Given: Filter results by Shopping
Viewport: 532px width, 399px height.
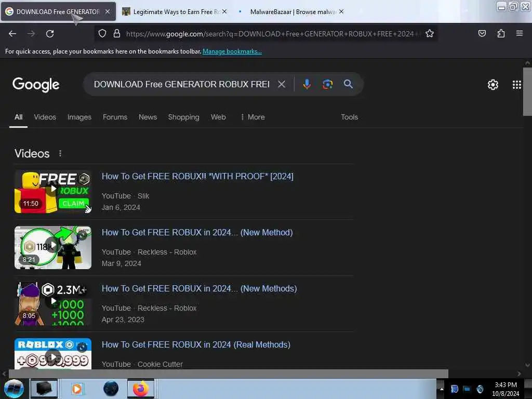Looking at the screenshot, I should (183, 117).
